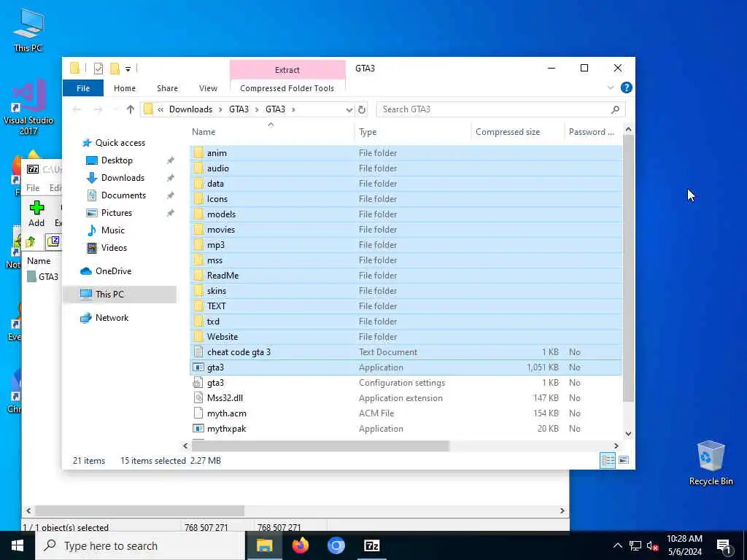Expand the ribbon chevron
The height and width of the screenshot is (560, 747).
[x=611, y=87]
